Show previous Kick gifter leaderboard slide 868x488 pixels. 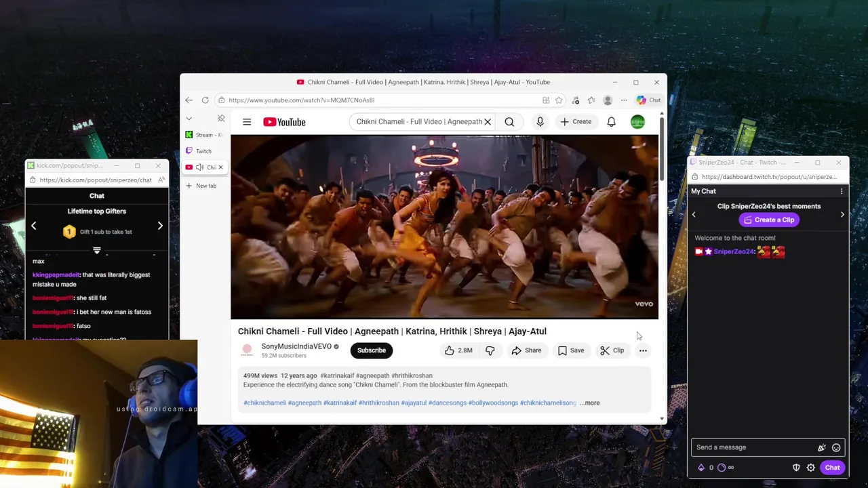pos(33,226)
